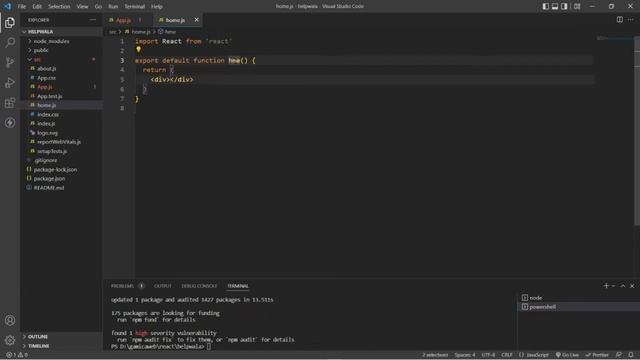Open the Help menu
This screenshot has height=360, width=640.
click(x=157, y=6)
